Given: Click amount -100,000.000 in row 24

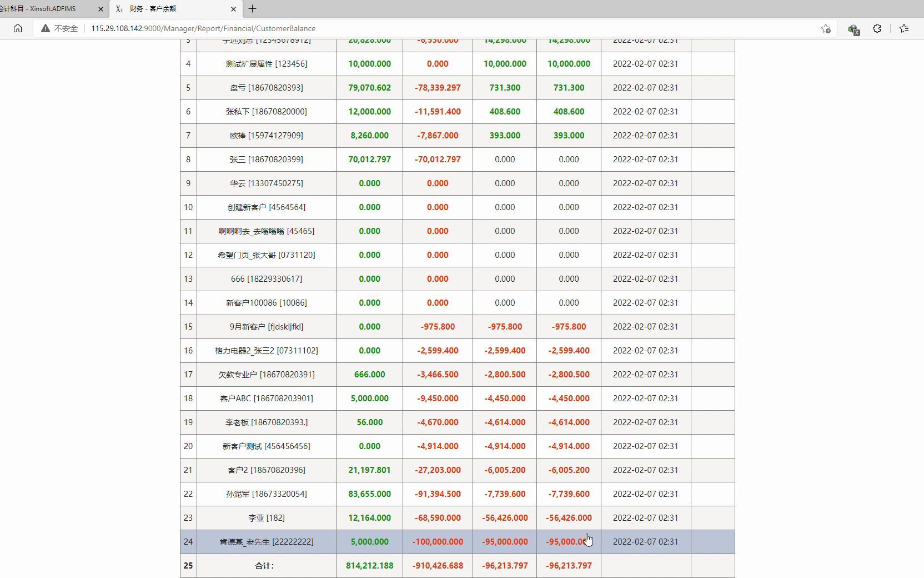Looking at the screenshot, I should pos(438,542).
